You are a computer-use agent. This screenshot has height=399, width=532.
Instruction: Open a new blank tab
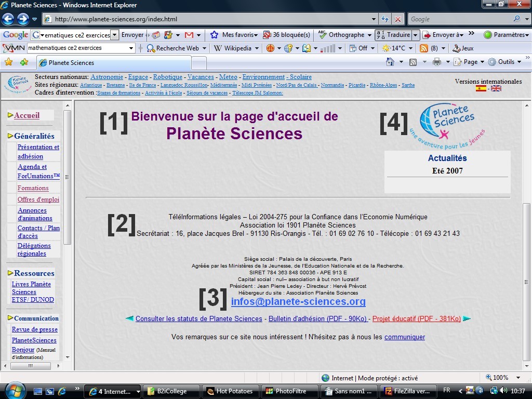(199, 63)
